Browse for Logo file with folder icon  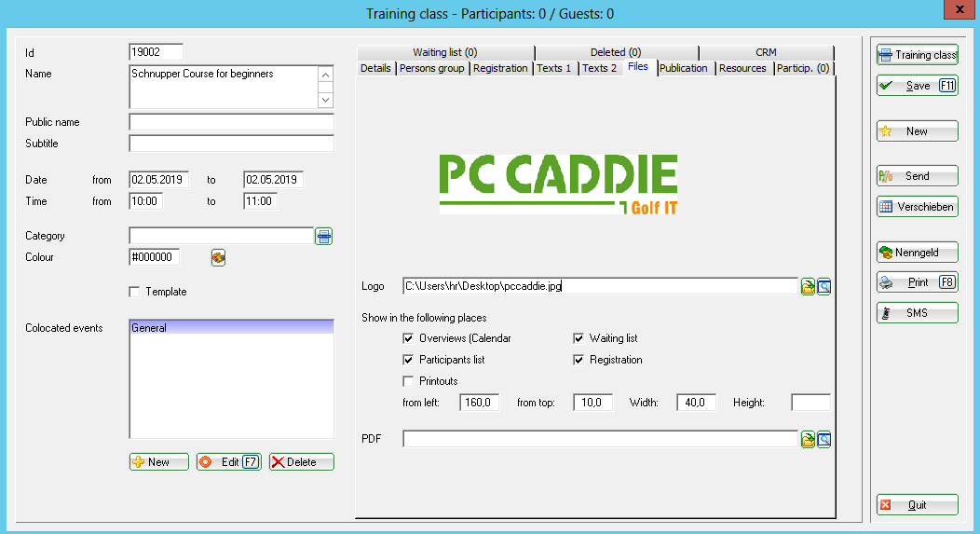(x=808, y=287)
